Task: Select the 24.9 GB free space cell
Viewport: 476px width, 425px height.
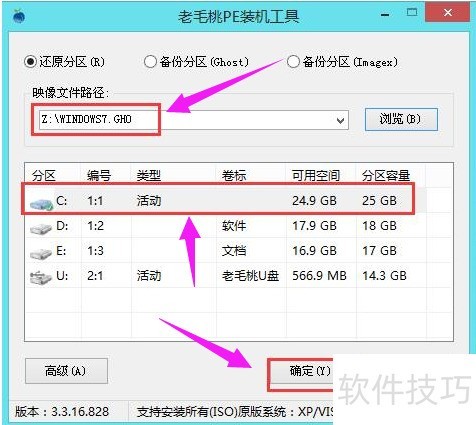Action: pyautogui.click(x=314, y=201)
